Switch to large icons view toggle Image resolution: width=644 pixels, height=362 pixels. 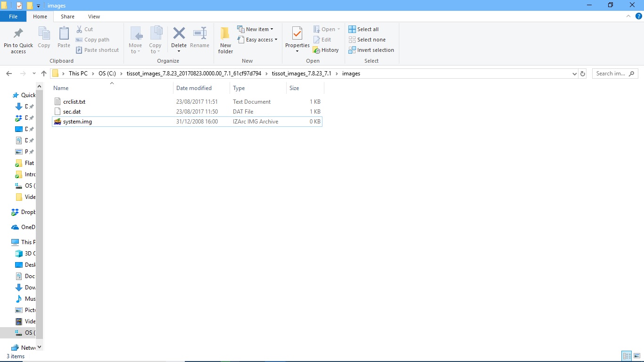point(637,356)
